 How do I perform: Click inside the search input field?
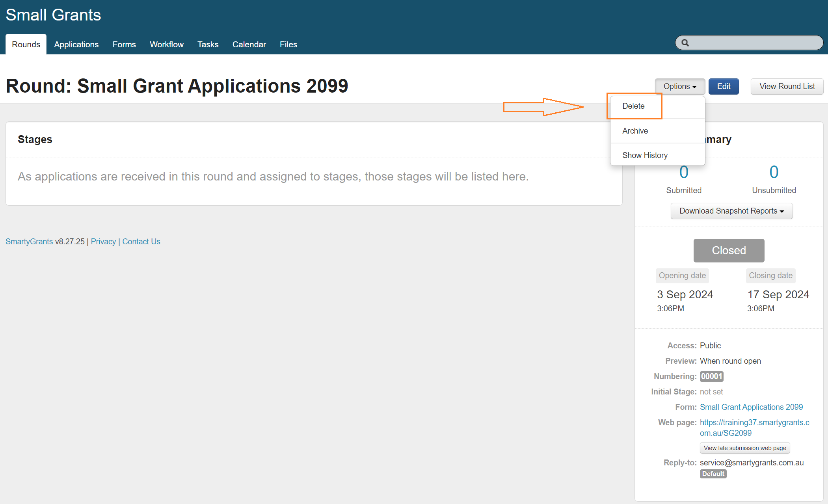[x=755, y=43]
